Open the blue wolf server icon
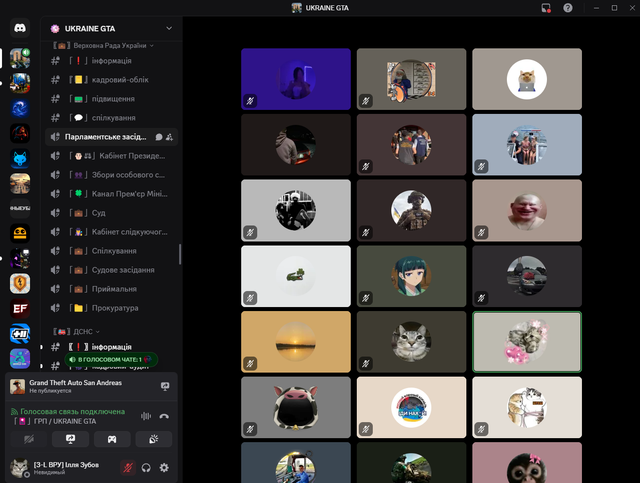This screenshot has width=640, height=483. pyautogui.click(x=20, y=158)
